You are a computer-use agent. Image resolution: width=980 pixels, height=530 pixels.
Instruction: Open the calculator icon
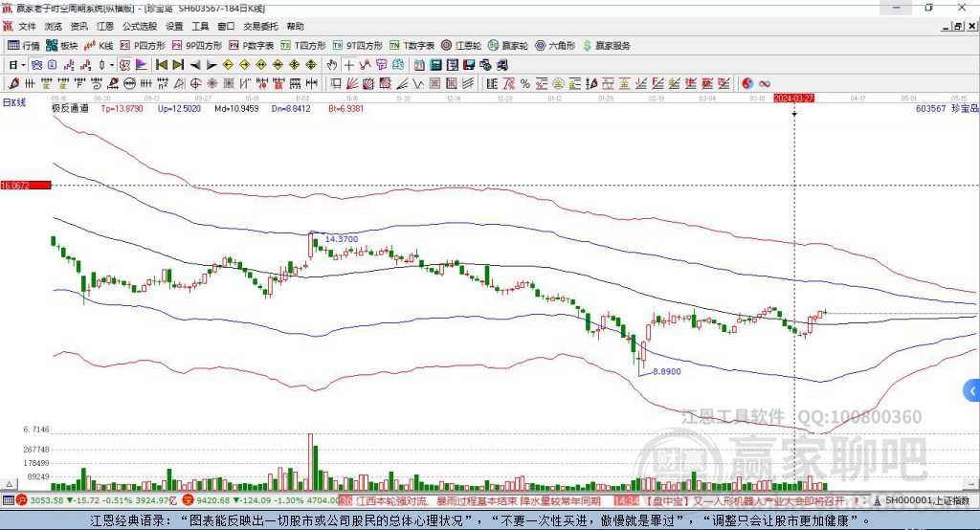(436, 65)
